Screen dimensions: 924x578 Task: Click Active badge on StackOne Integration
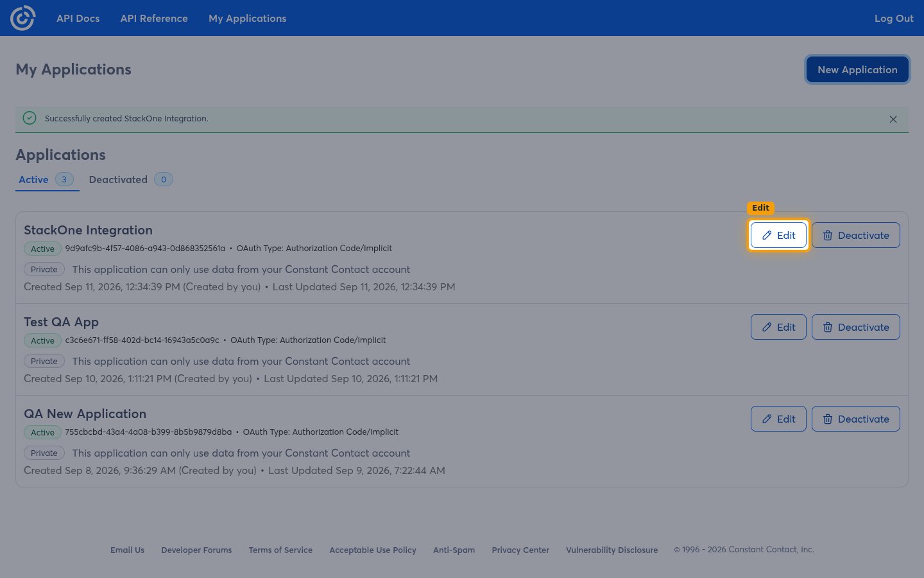coord(42,249)
